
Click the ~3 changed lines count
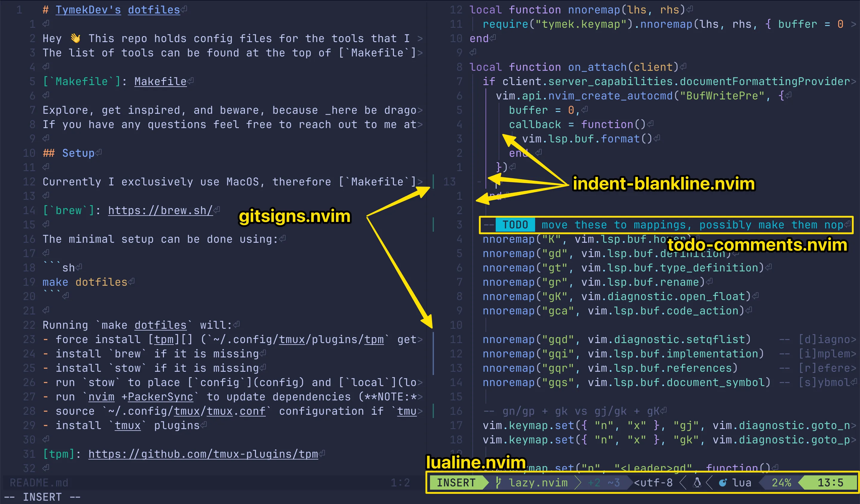click(614, 483)
